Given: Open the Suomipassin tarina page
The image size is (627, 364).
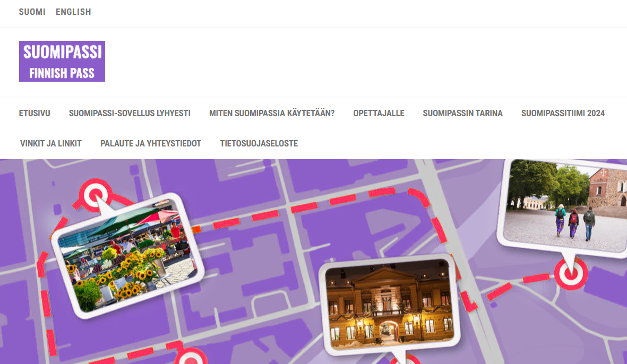Looking at the screenshot, I should pos(462,113).
